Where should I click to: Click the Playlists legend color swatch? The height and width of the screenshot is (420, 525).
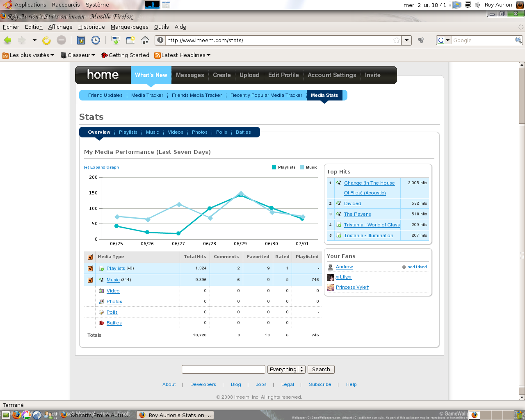click(x=274, y=167)
